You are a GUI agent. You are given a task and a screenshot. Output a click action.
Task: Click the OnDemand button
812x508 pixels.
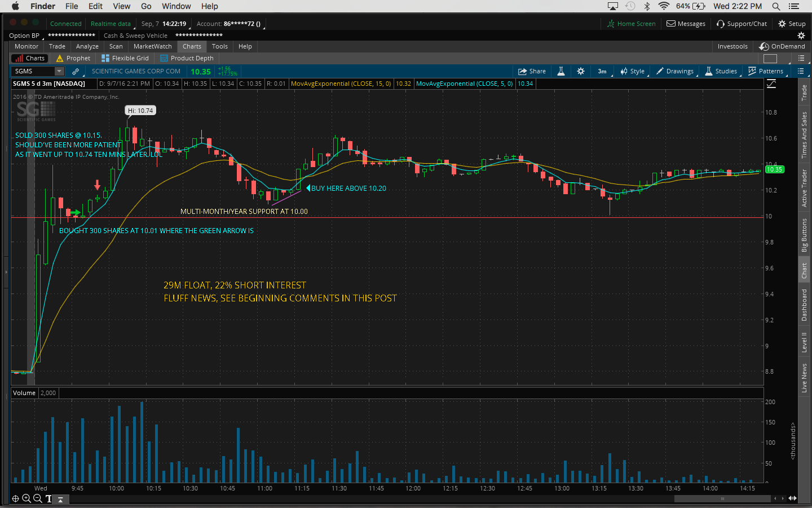tap(782, 46)
